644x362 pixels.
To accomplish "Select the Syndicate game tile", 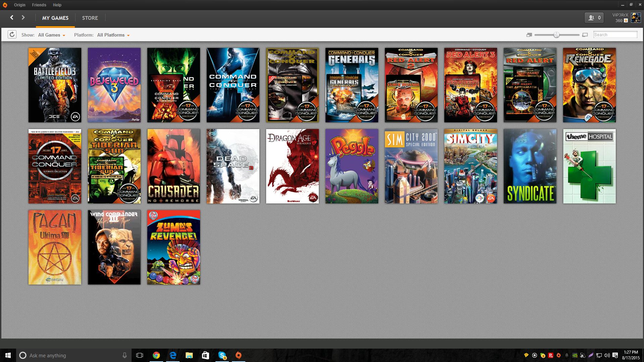I will point(530,166).
